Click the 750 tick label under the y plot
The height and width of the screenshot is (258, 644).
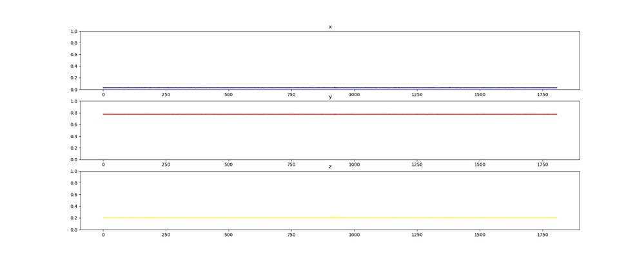291,164
